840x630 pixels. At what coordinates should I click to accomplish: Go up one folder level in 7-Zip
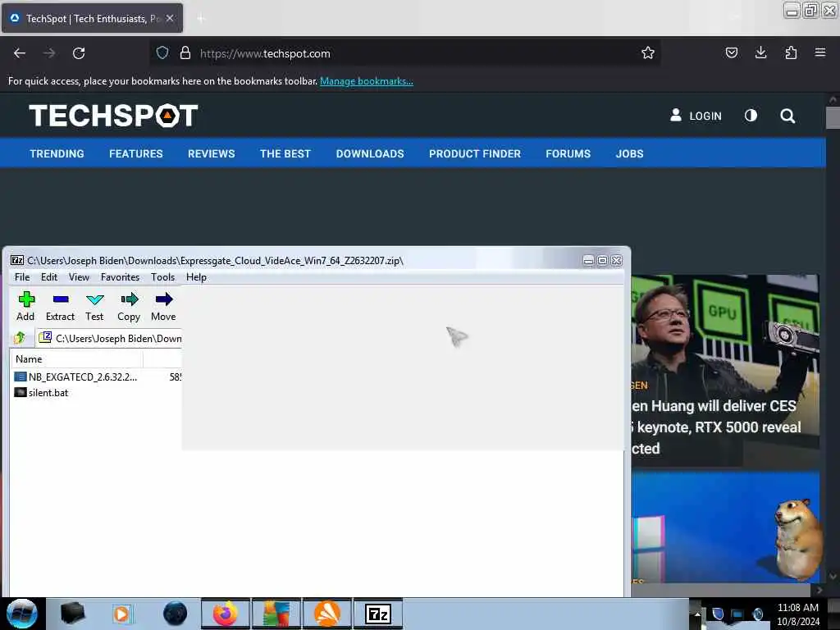pyautogui.click(x=20, y=338)
